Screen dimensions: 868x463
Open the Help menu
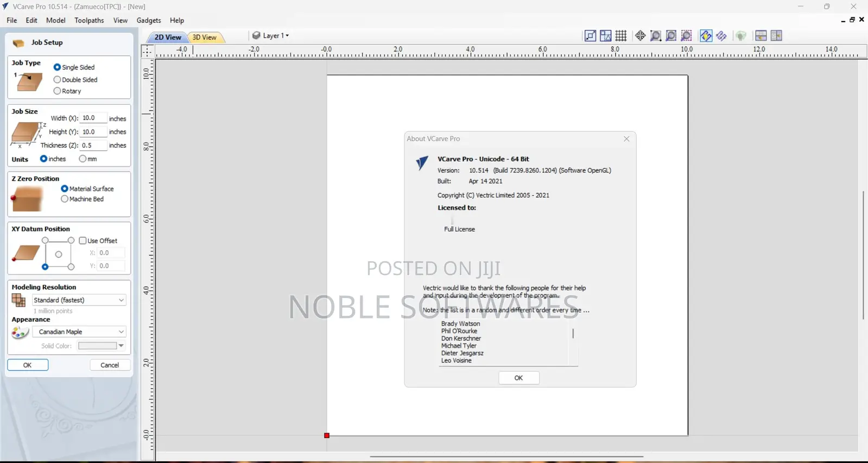point(177,21)
